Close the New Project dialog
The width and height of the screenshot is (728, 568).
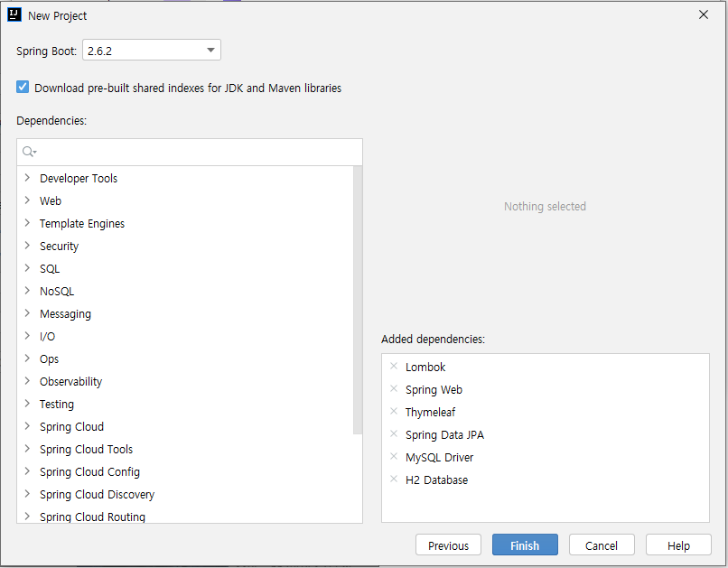pyautogui.click(x=704, y=14)
